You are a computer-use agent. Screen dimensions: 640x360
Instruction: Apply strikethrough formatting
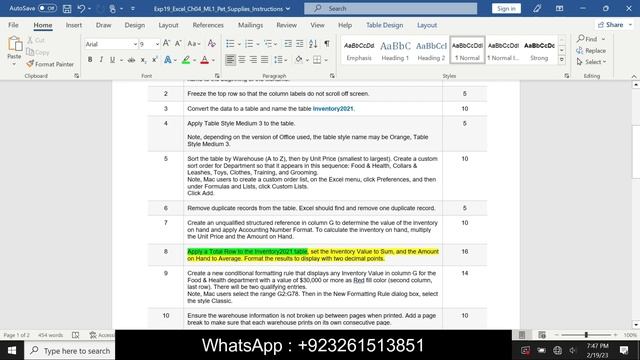[131, 60]
